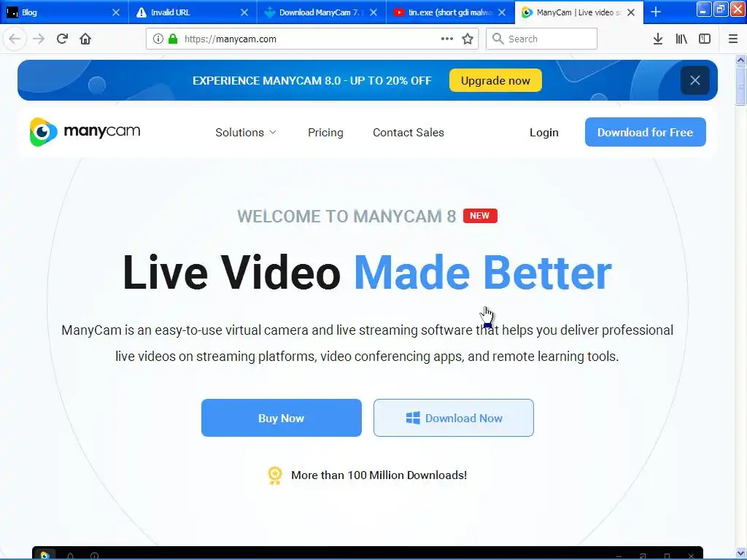Open the Firefox hamburger menu
This screenshot has height=560, width=747.
tap(733, 39)
